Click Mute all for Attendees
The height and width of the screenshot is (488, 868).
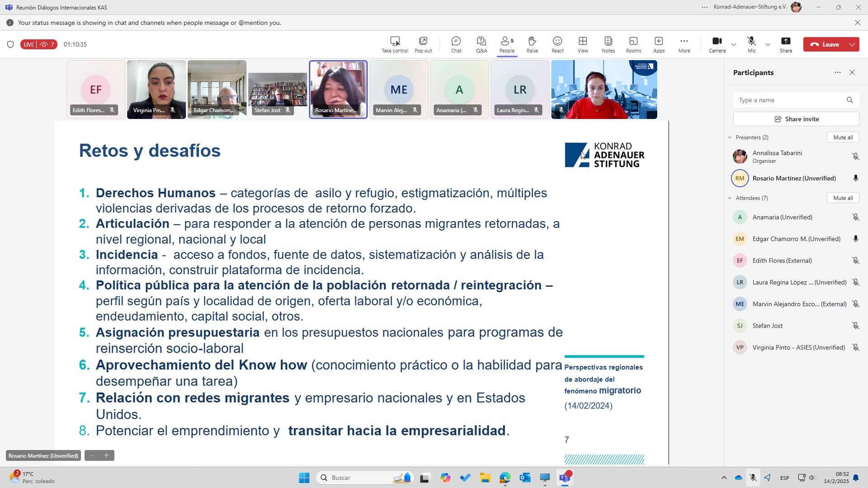[x=843, y=198]
